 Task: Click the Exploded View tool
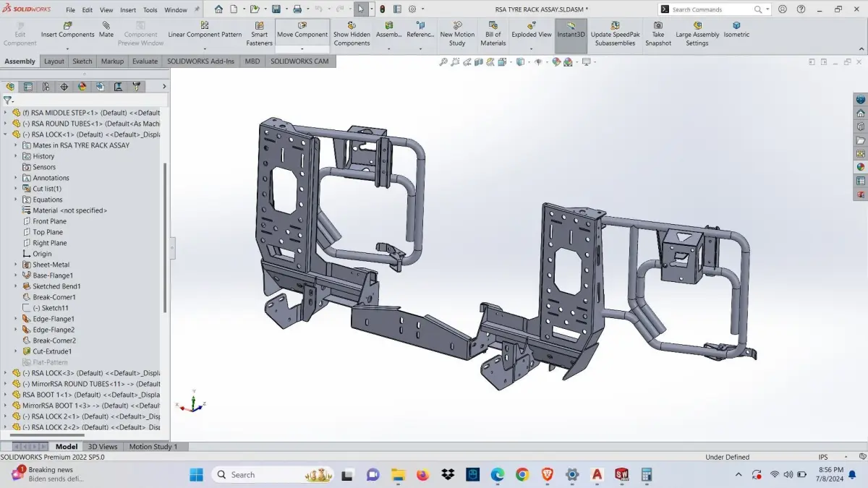532,30
